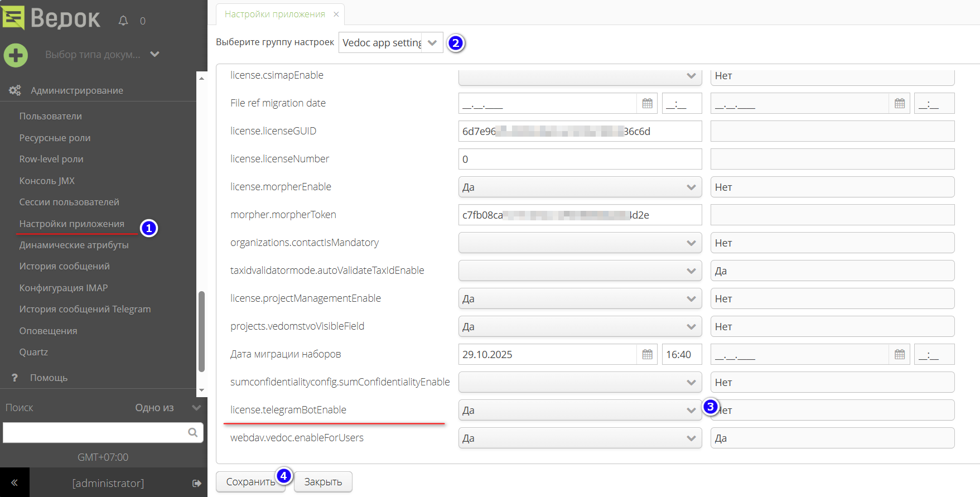Expand the license.morpherEnable dropdown
The height and width of the screenshot is (497, 980).
pos(691,187)
